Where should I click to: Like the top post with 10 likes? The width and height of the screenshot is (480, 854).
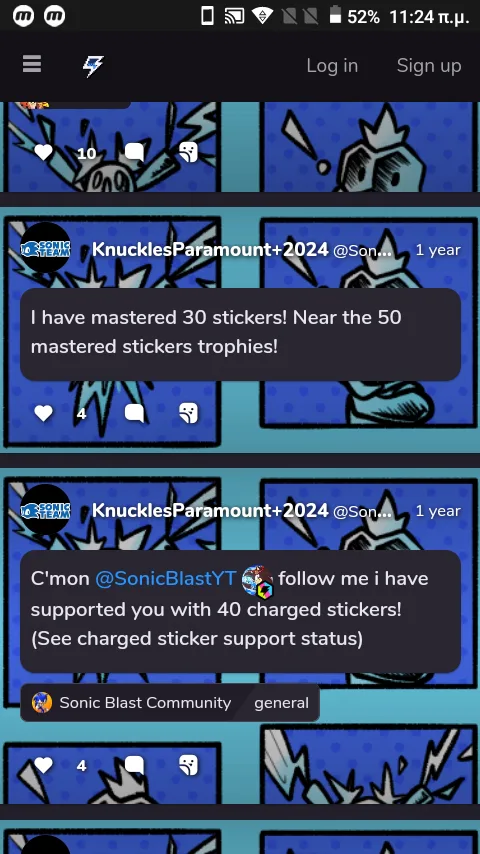coord(44,152)
